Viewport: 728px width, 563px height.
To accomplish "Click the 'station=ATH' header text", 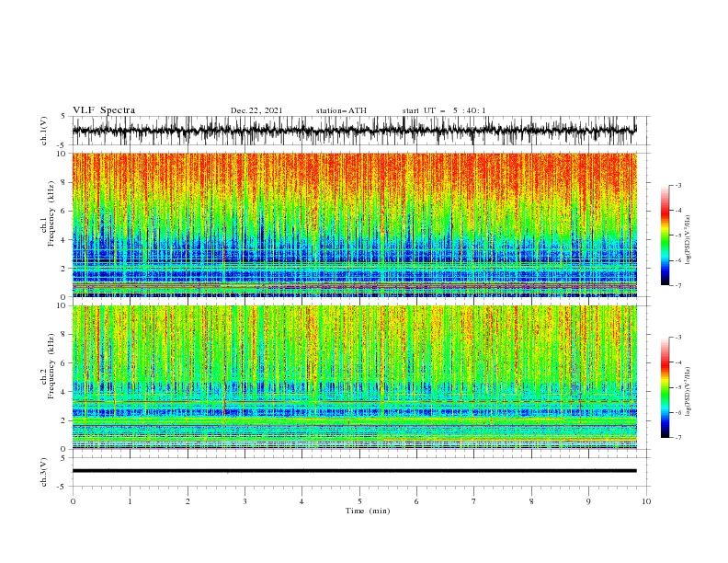I will [341, 110].
